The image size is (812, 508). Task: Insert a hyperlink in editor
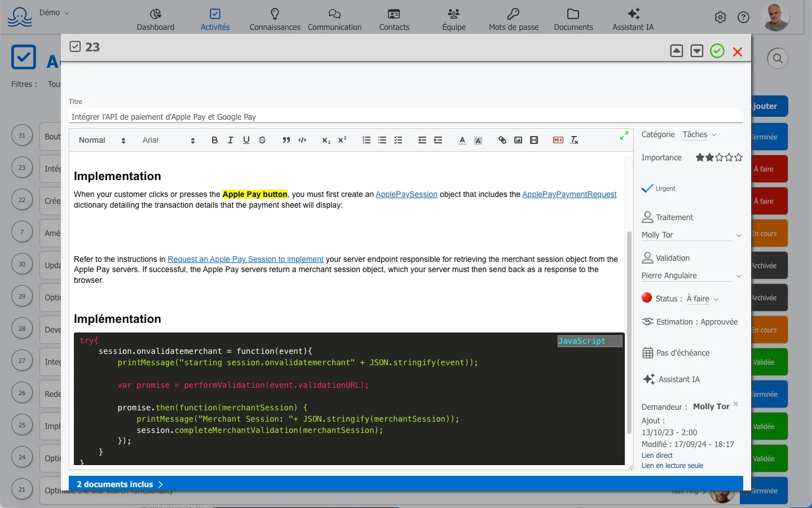coord(502,140)
